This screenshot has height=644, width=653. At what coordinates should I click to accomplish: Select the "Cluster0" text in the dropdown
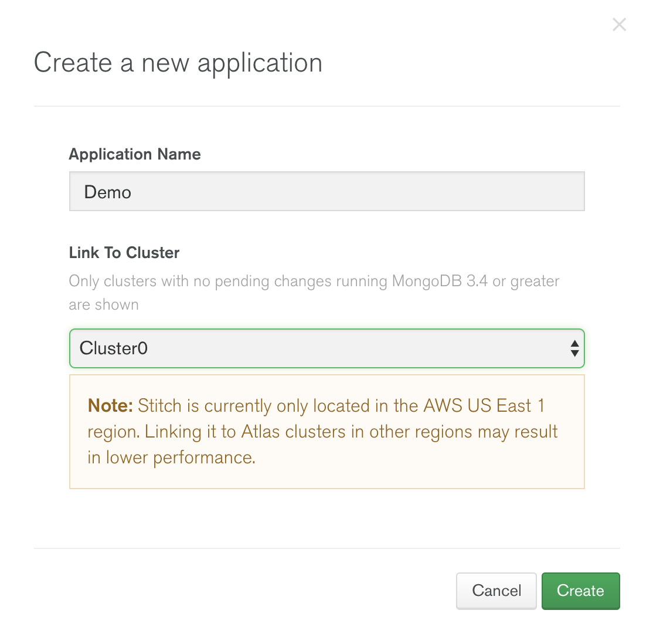tap(114, 348)
